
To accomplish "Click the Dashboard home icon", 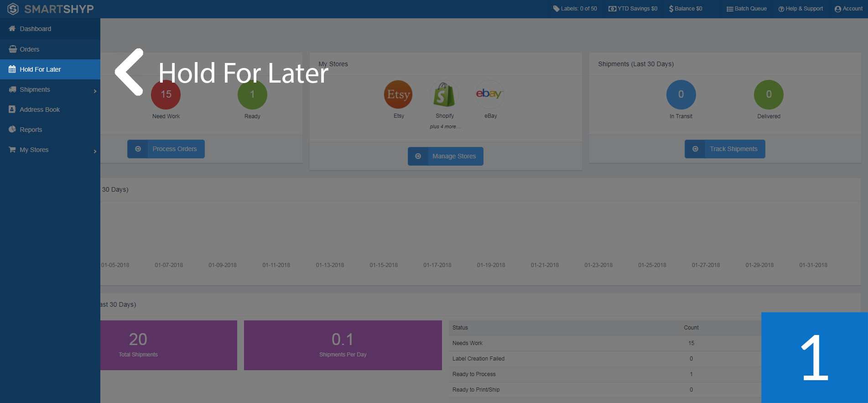I will [12, 29].
